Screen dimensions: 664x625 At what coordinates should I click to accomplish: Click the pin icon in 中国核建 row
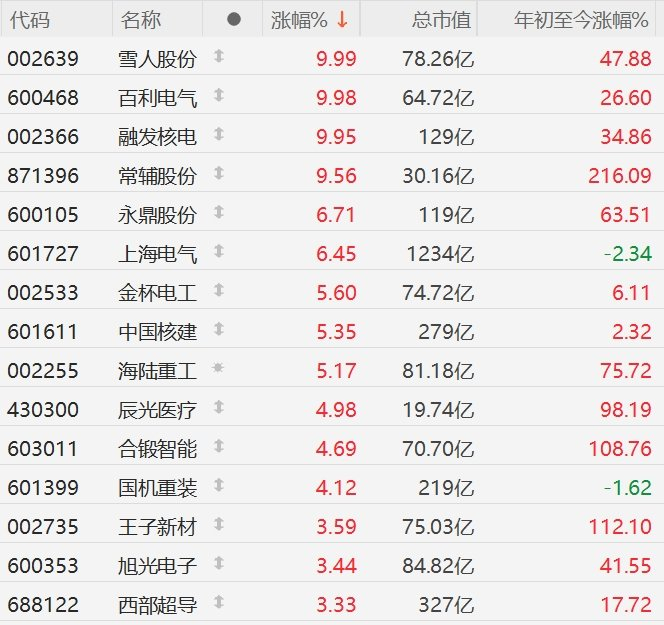[219, 329]
